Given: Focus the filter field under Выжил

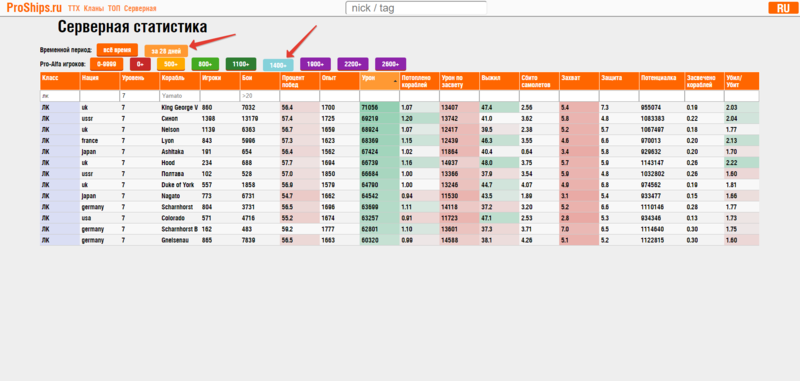Looking at the screenshot, I should point(499,96).
